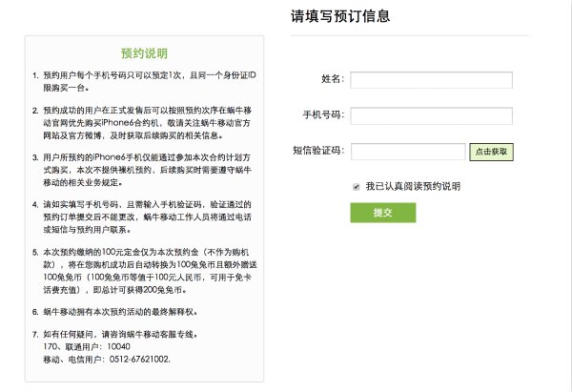This screenshot has height=392, width=572.
Task: Click the 姓名 field label
Action: pyautogui.click(x=330, y=79)
